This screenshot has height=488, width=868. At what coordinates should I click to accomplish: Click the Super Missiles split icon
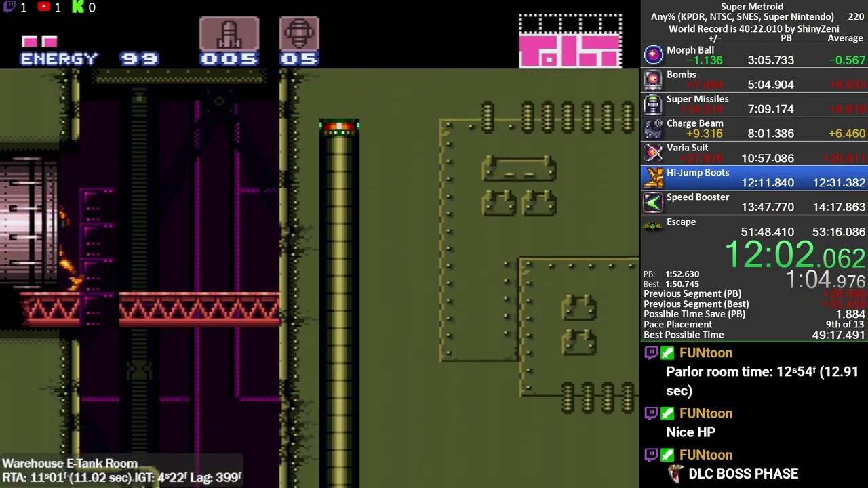click(x=653, y=104)
